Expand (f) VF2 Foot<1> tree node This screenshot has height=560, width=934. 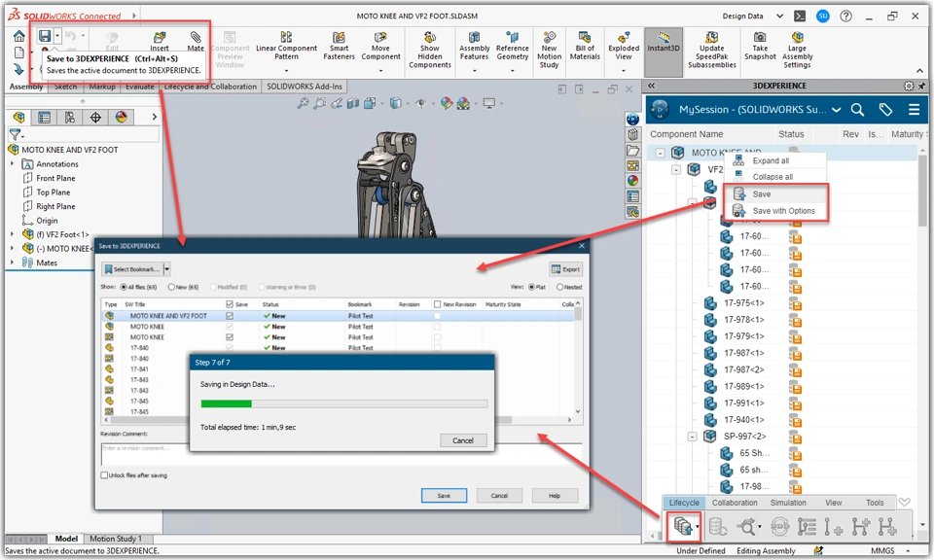(x=12, y=234)
